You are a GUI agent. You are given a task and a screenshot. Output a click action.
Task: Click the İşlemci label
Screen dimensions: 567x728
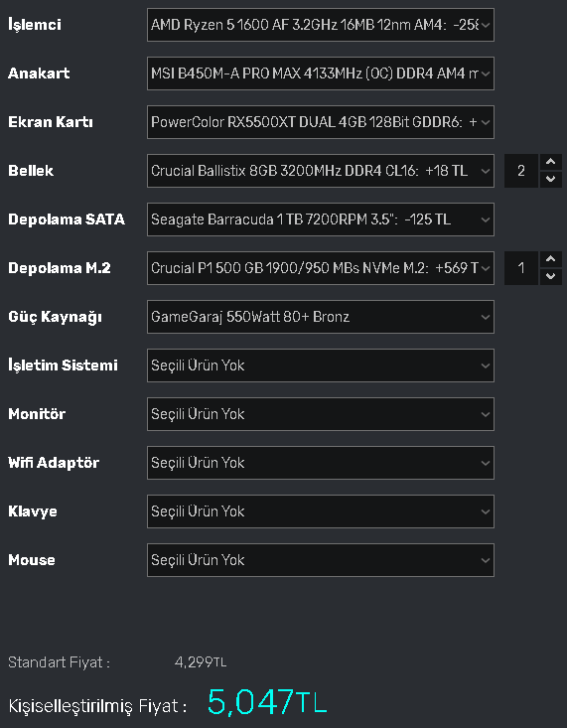35,24
